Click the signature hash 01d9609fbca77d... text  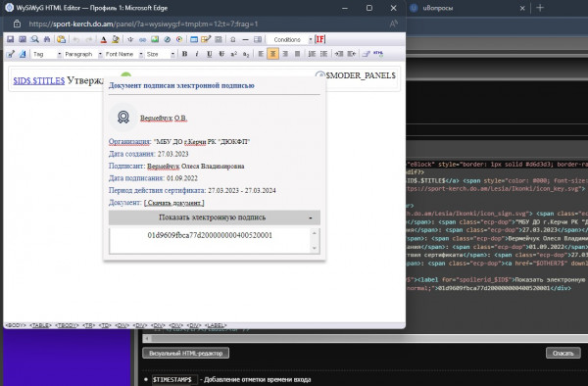210,235
